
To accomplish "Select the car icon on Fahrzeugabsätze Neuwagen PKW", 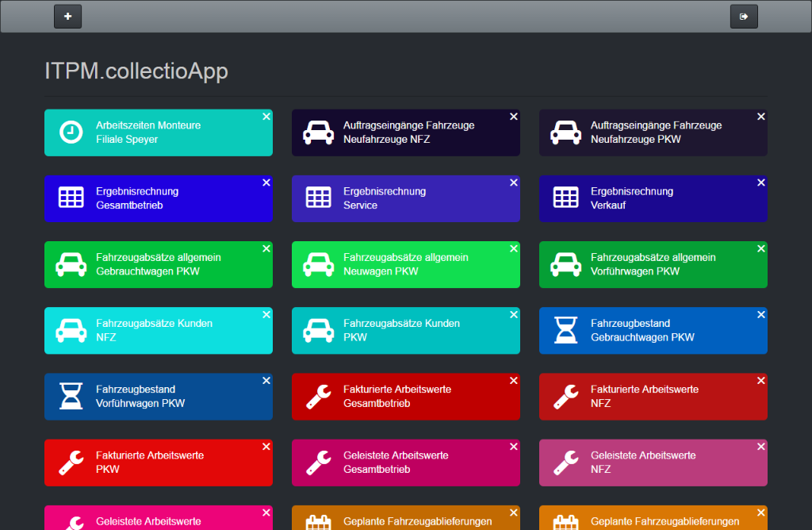I will (x=318, y=264).
